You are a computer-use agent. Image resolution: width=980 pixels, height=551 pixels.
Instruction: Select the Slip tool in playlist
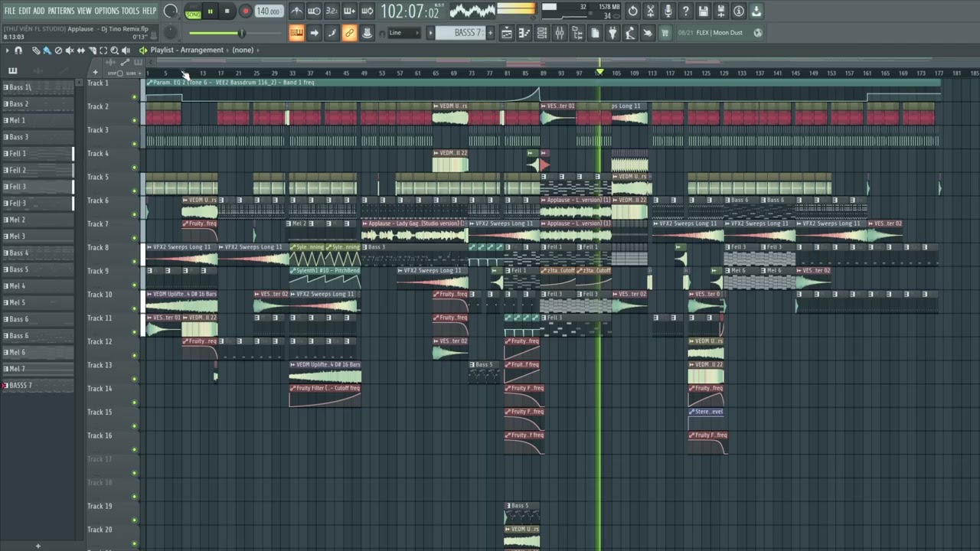pos(80,50)
